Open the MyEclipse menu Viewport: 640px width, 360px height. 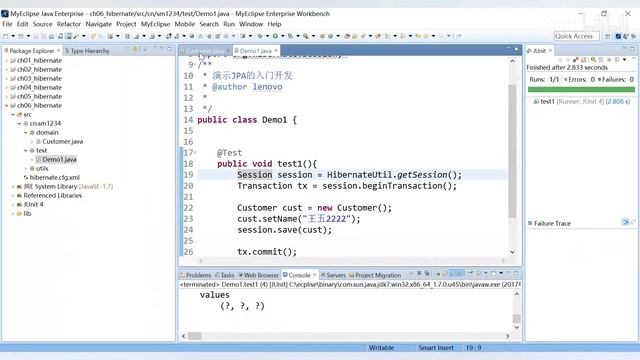155,24
